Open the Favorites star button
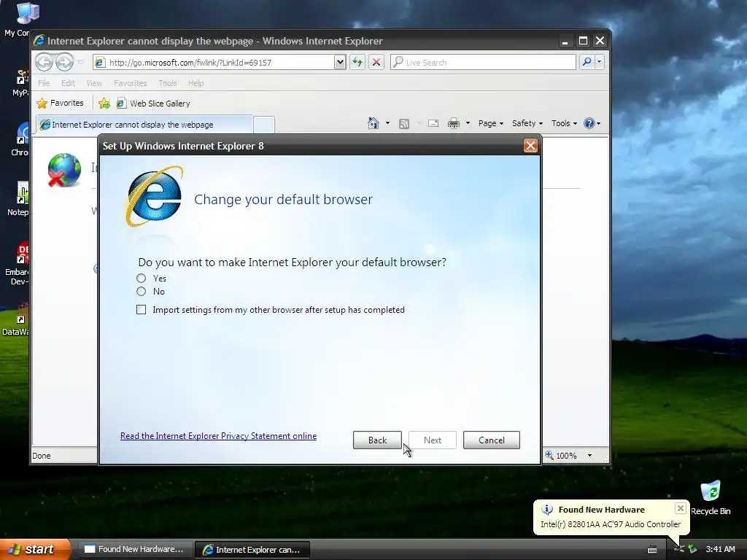 (60, 103)
